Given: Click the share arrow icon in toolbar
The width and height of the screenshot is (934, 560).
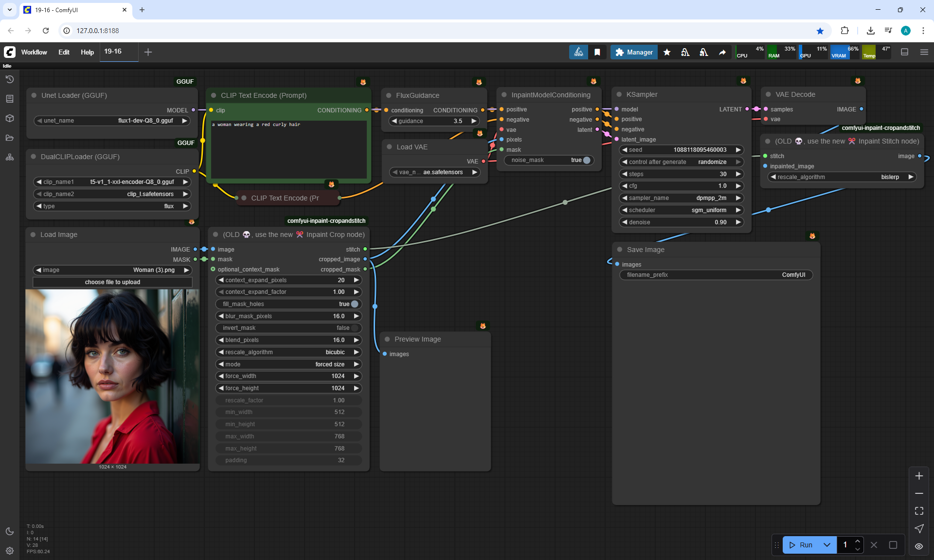Looking at the screenshot, I should (x=722, y=52).
